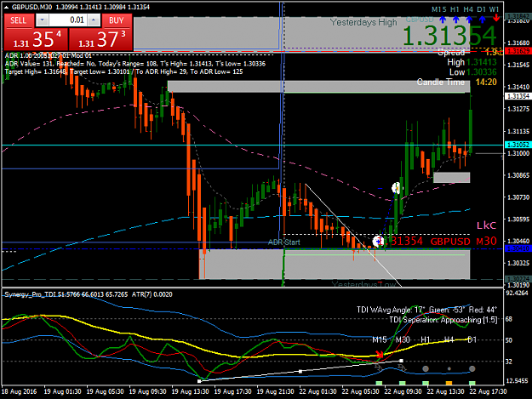Click the first green square at TDI bottom
Image resolution: width=532 pixels, height=399 pixels.
379,383
